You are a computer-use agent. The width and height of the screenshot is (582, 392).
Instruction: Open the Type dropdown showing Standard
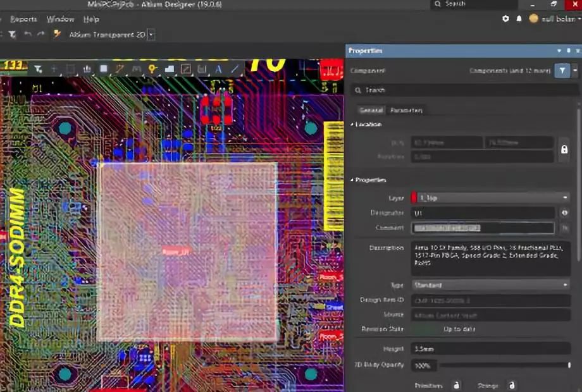pyautogui.click(x=491, y=285)
